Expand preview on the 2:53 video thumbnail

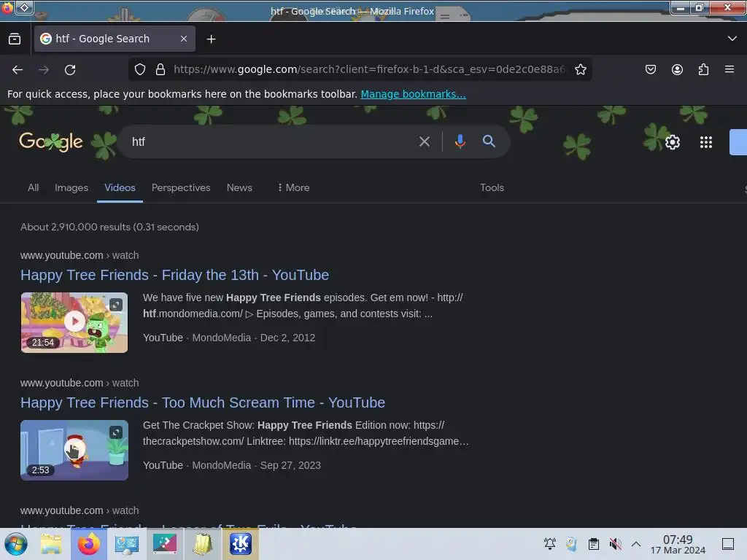point(116,432)
